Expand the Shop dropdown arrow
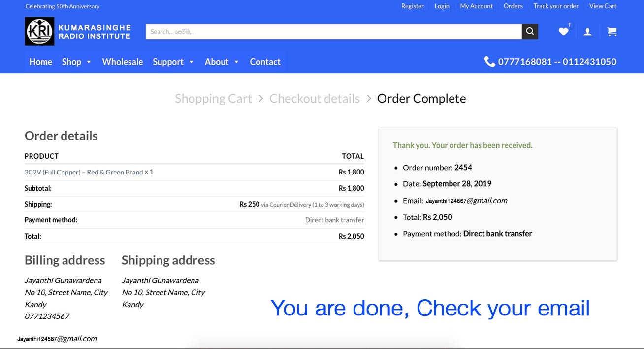 coord(89,62)
